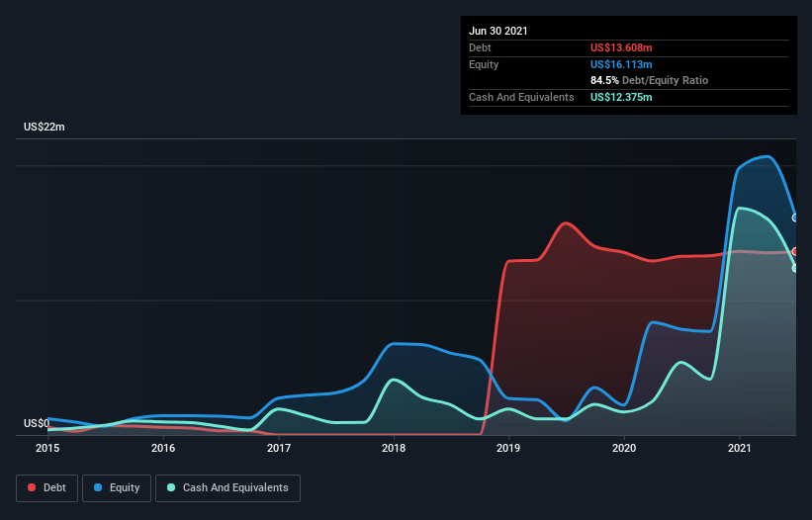Click the Jun 30 2021 tooltip date

click(x=498, y=31)
